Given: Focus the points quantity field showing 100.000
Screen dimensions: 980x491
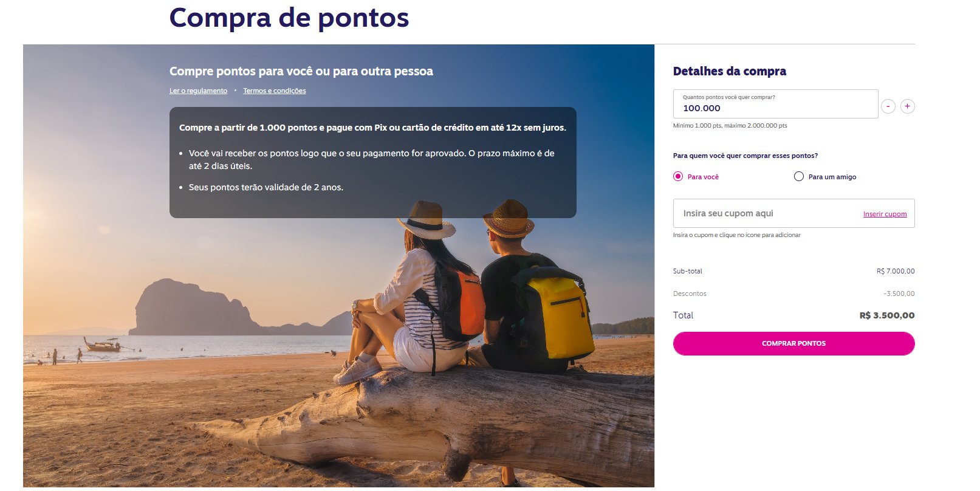Looking at the screenshot, I should 775,104.
